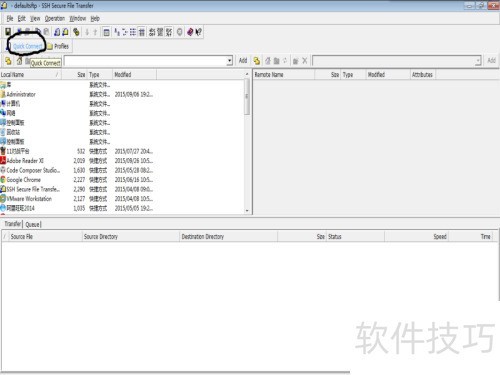Click the remote pane New Folder icon

[x=295, y=61]
